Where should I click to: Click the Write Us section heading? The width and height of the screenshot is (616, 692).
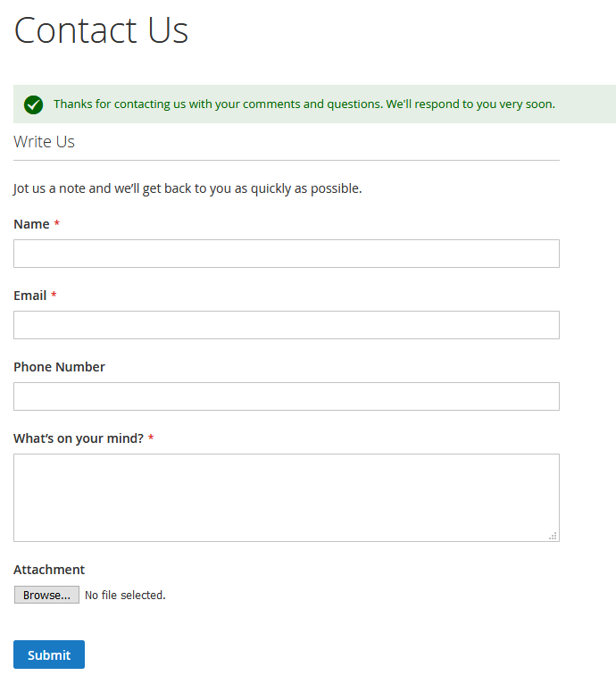(x=44, y=142)
